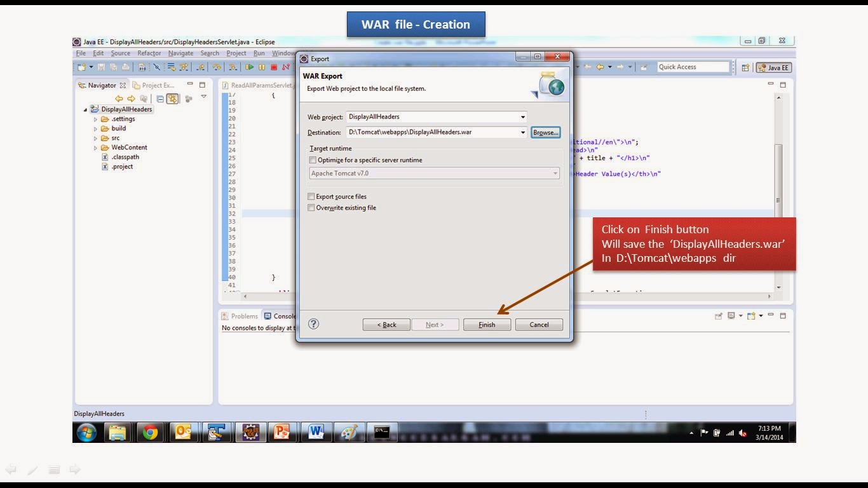Open the File menu
868x488 pixels.
(80, 53)
